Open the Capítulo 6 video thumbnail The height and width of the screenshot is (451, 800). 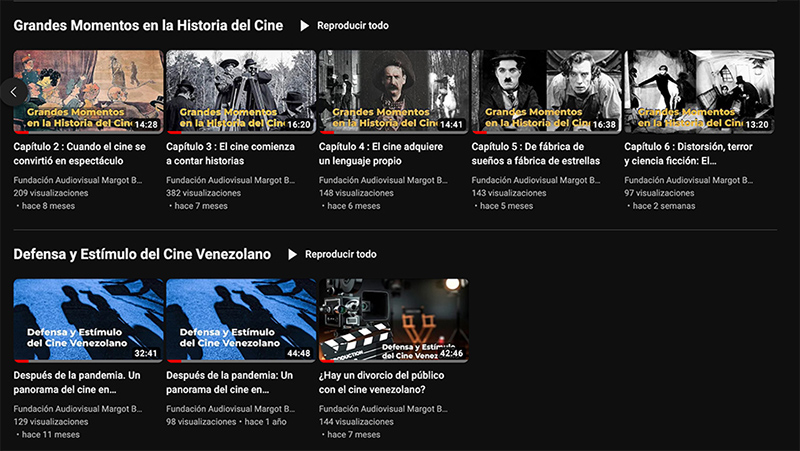click(x=699, y=92)
